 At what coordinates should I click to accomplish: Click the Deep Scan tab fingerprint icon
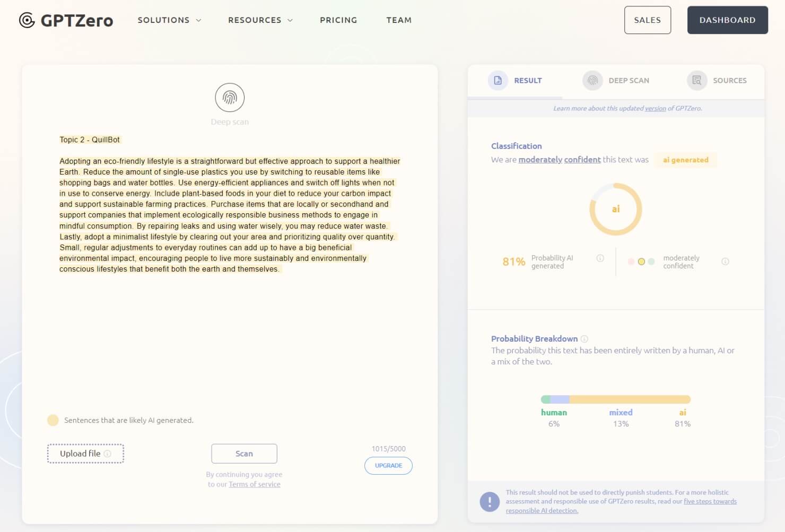coord(592,81)
